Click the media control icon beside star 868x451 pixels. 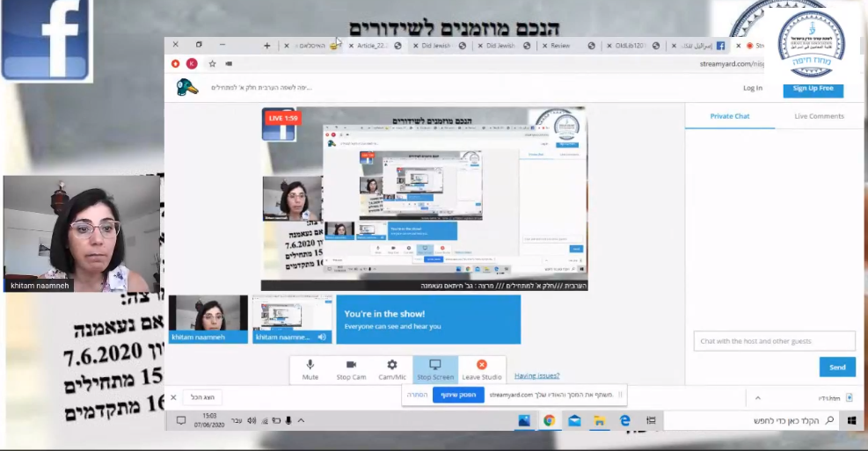(229, 63)
